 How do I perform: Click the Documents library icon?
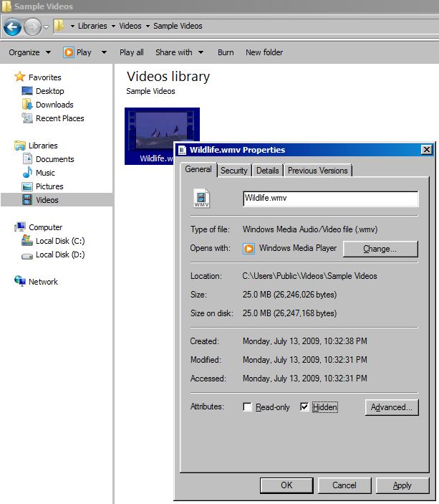(x=27, y=158)
